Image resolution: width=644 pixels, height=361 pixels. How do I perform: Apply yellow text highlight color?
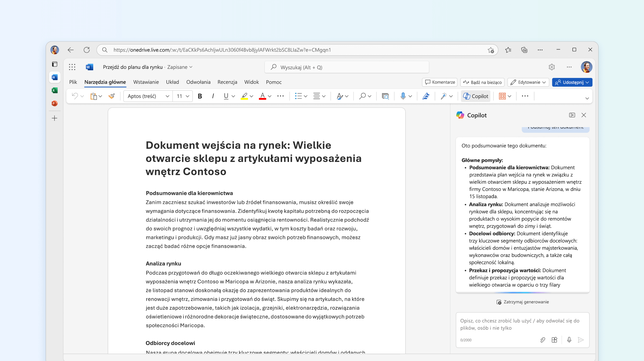point(244,96)
